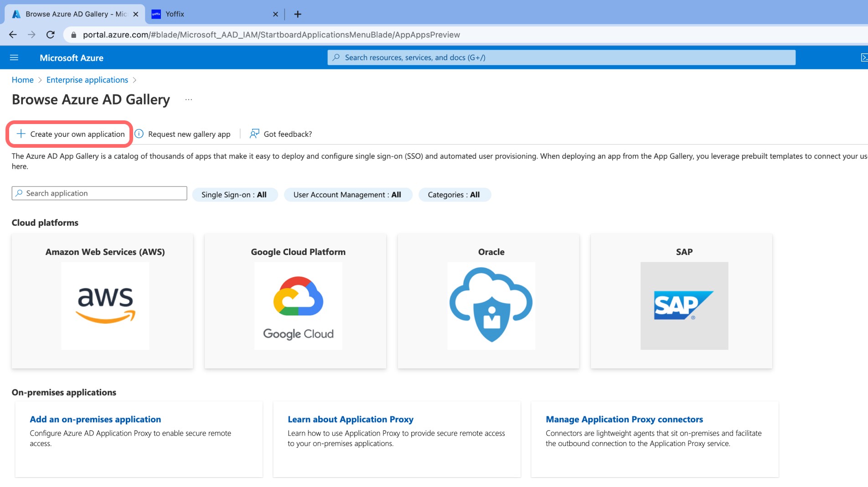Screen dimensions: 868x487
Task: Open the Categories filter
Action: (x=454, y=195)
